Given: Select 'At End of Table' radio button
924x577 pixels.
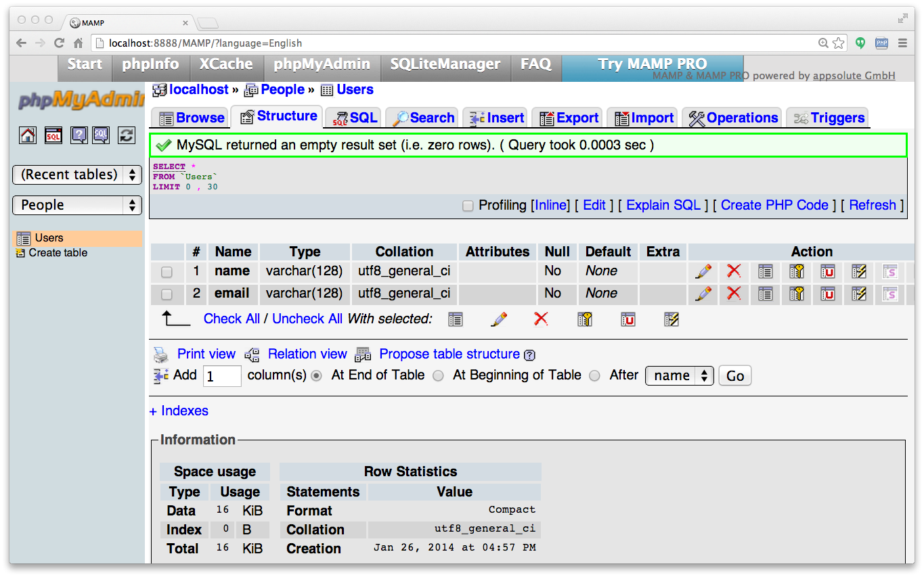Looking at the screenshot, I should [316, 376].
